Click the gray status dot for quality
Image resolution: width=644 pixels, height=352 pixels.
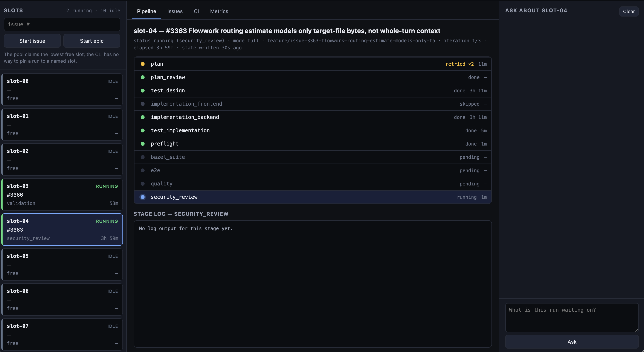coord(142,184)
